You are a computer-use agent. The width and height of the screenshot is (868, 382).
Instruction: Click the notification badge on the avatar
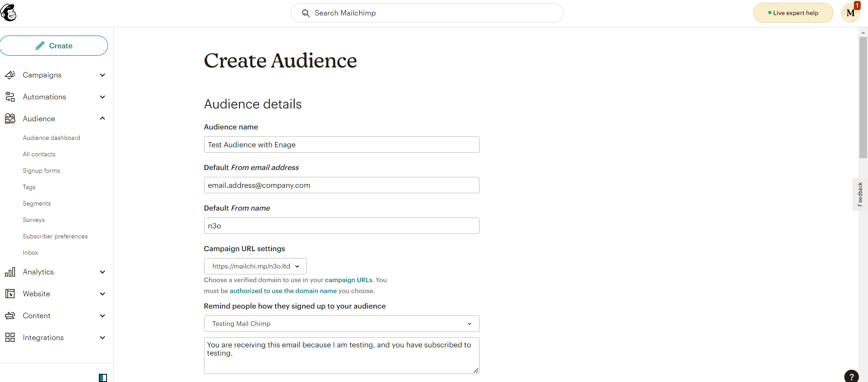pos(857,5)
